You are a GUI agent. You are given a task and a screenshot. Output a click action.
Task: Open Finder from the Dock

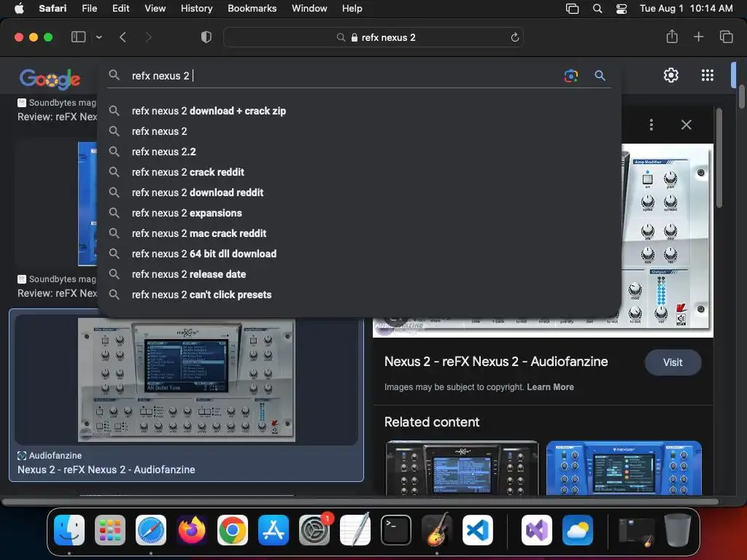pos(69,529)
